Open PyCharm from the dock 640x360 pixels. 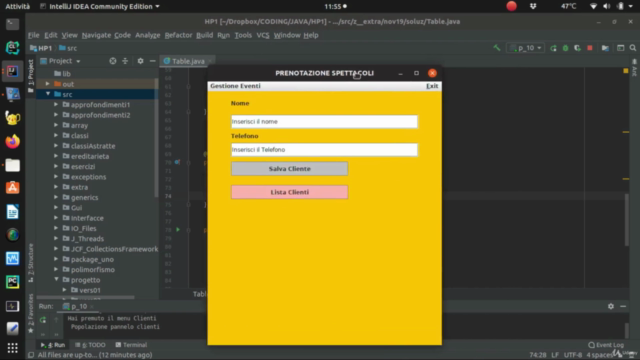12,282
